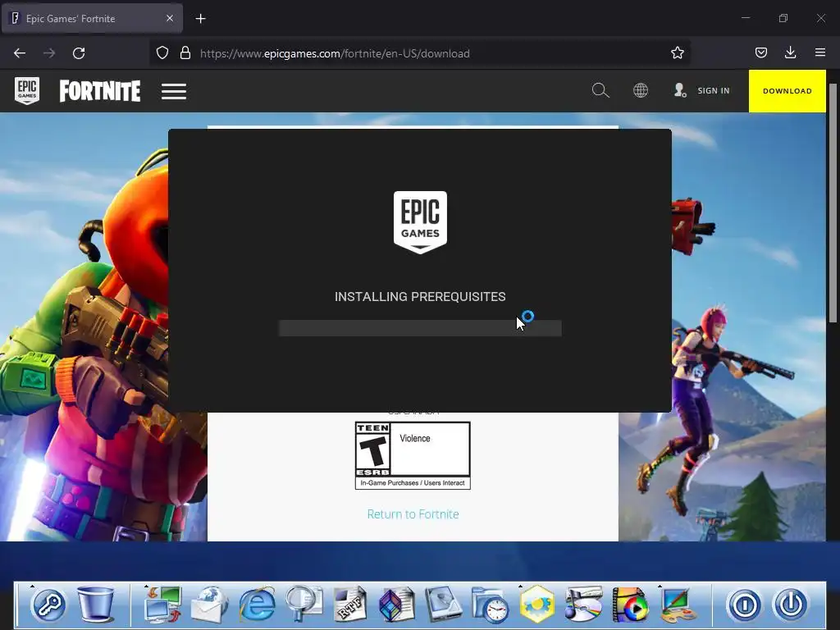840x630 pixels.
Task: Click the page vertical scrollbar
Action: point(833,203)
